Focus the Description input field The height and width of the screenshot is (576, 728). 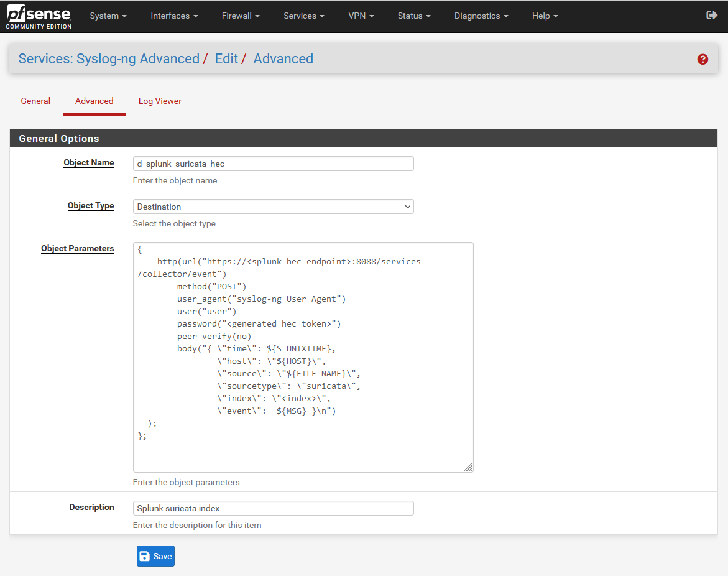pyautogui.click(x=273, y=508)
